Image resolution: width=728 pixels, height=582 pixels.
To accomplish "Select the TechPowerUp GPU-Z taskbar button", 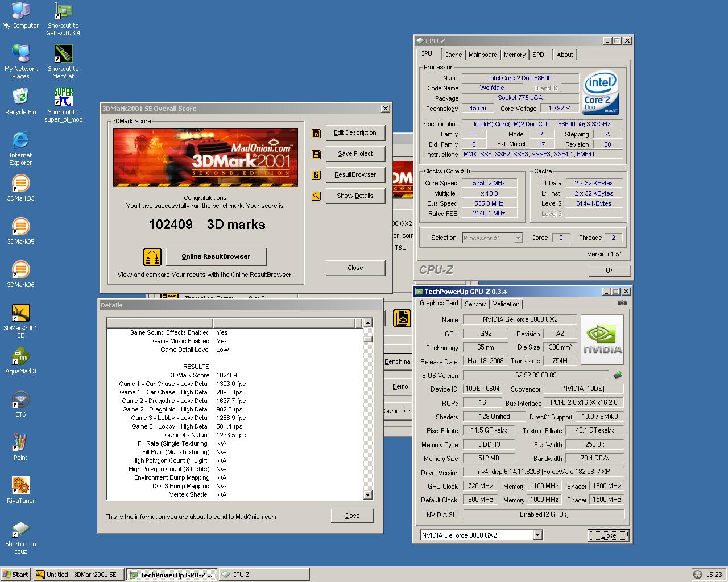I will coord(171,575).
